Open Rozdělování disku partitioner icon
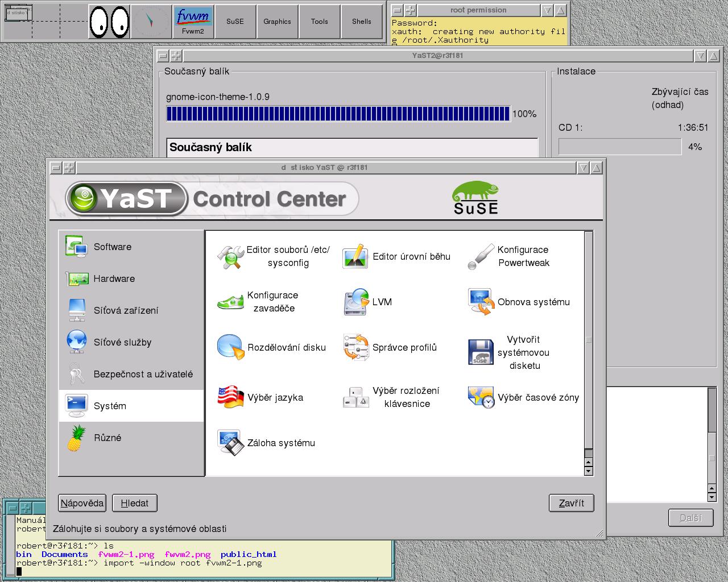728x582 pixels. (231, 347)
